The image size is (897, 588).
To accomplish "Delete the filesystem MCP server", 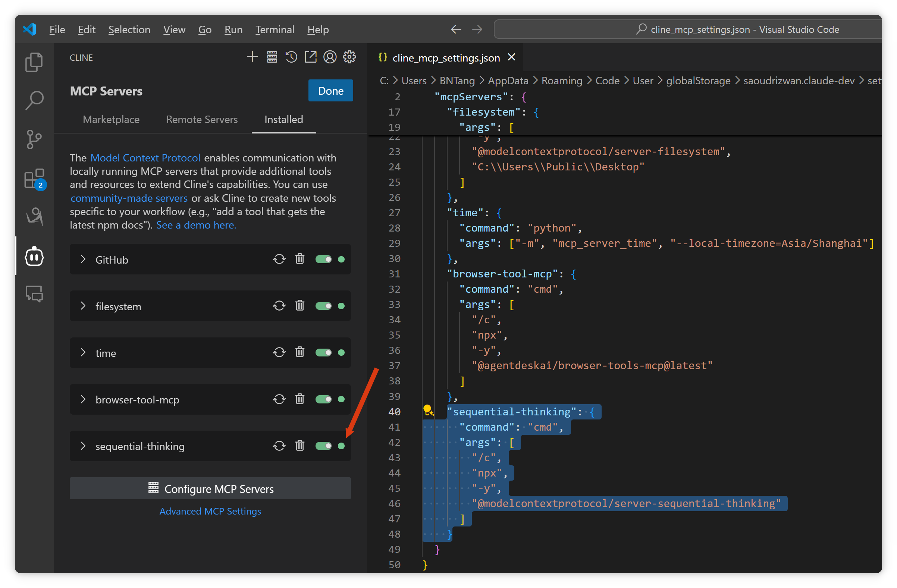I will (299, 305).
